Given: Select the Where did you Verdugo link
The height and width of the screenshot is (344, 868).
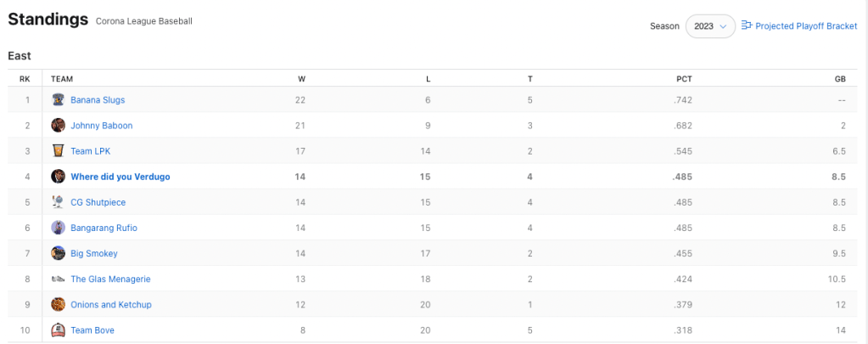Looking at the screenshot, I should point(120,177).
